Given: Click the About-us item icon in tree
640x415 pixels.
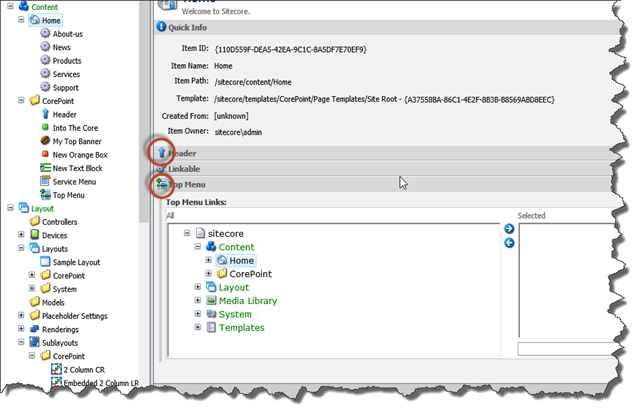Looking at the screenshot, I should pos(45,33).
